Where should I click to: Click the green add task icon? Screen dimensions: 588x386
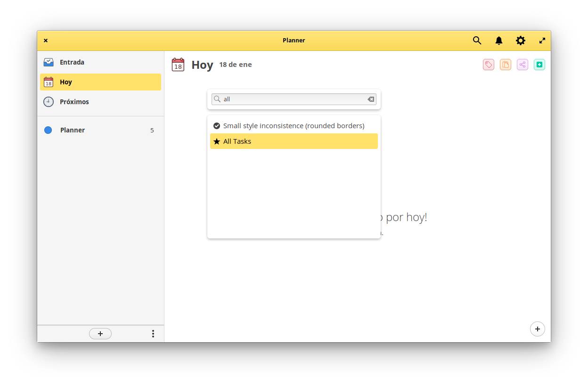click(x=539, y=65)
